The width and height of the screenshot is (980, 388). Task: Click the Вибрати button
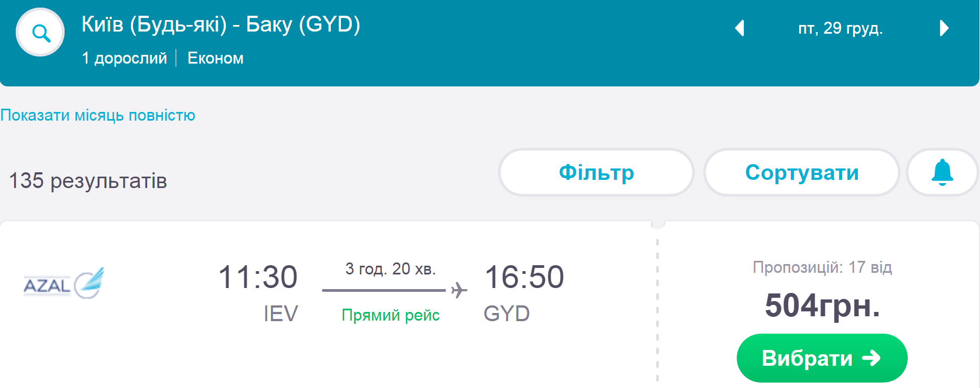pos(821,358)
